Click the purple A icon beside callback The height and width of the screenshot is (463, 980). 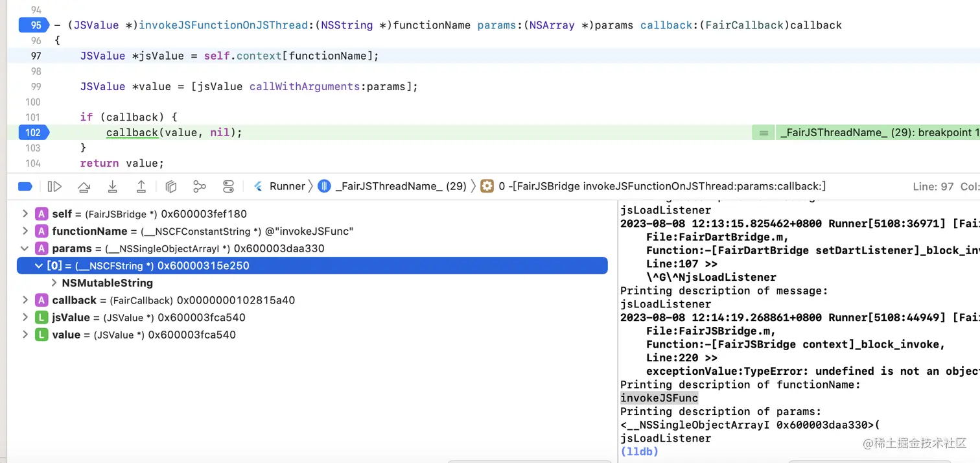coord(41,300)
